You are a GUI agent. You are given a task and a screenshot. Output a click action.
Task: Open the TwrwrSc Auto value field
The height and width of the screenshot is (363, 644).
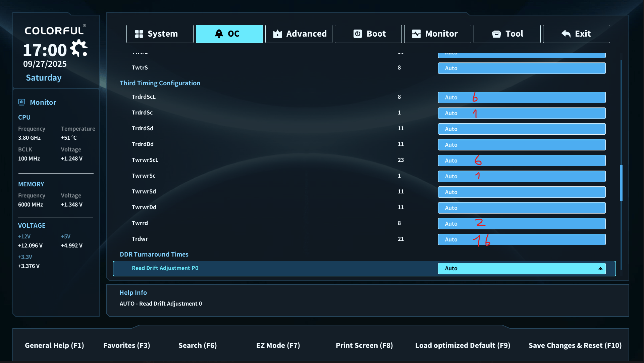pos(522,176)
